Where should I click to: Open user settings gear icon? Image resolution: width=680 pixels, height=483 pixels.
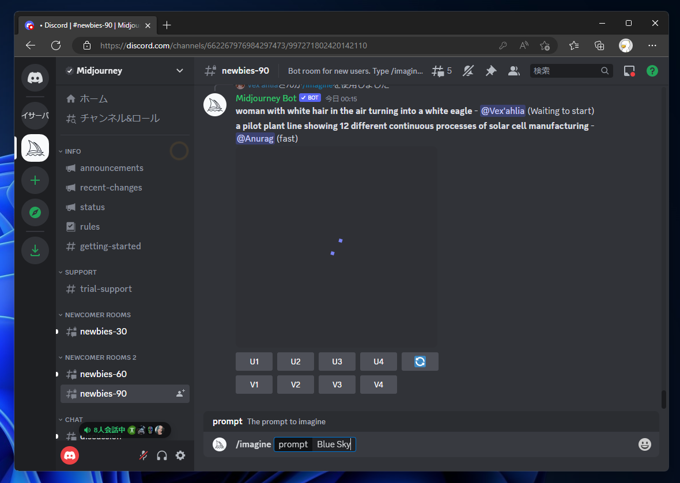pos(180,455)
